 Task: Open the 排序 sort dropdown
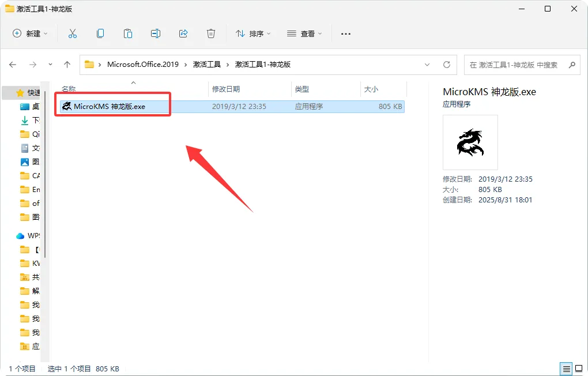(253, 34)
